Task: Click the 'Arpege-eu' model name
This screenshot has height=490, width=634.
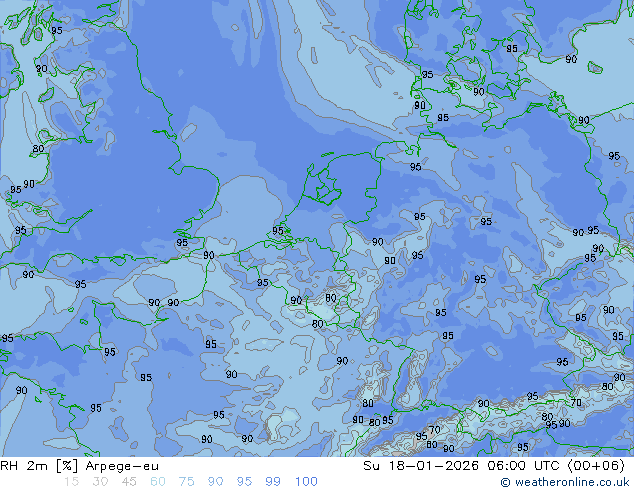Action: coord(122,467)
